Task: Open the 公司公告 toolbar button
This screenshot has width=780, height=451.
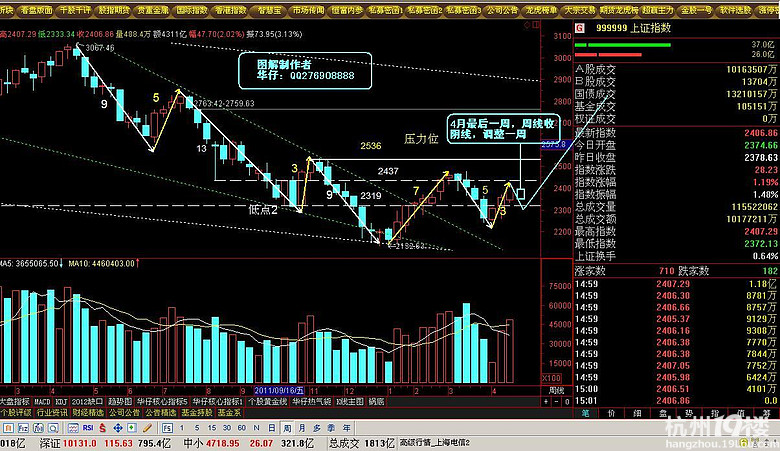Action: pos(502,10)
